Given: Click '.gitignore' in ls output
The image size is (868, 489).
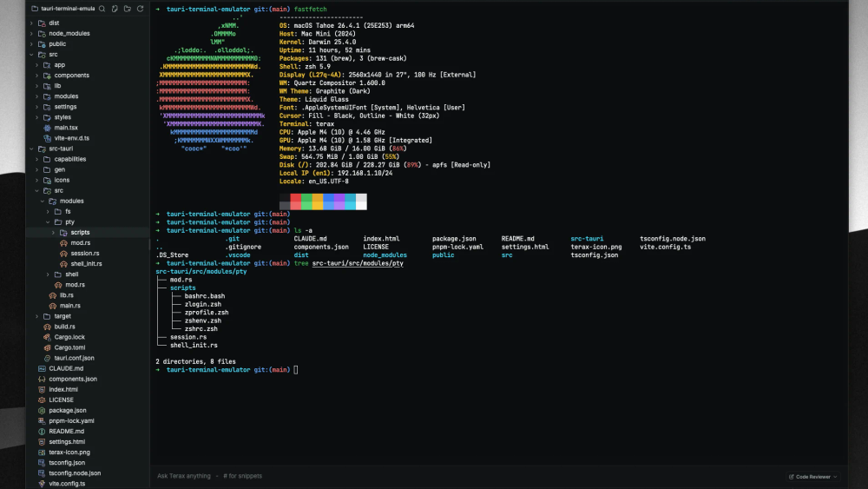Looking at the screenshot, I should tap(243, 247).
